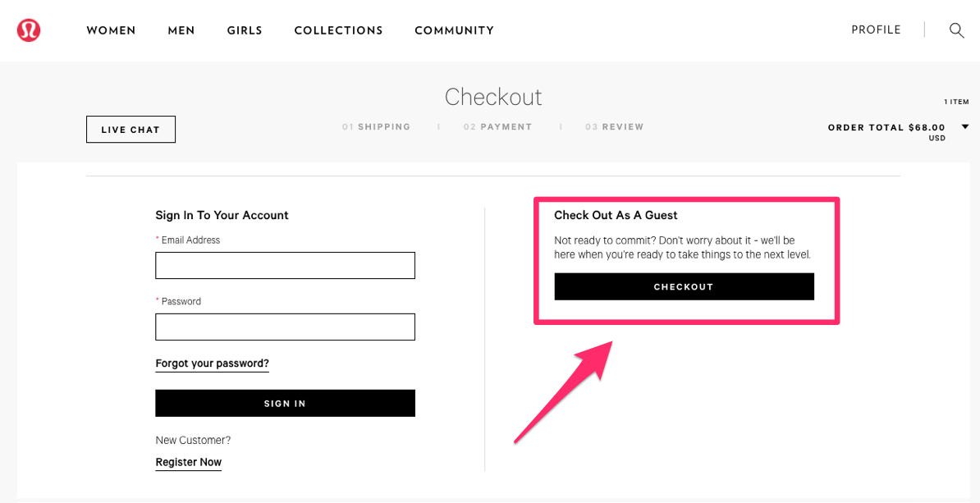Follow the Register Now link
Screen dimensions: 980x503
189,463
